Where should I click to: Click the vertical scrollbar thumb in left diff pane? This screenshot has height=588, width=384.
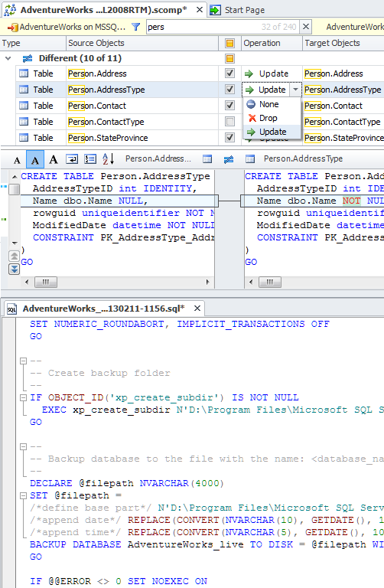click(15, 189)
